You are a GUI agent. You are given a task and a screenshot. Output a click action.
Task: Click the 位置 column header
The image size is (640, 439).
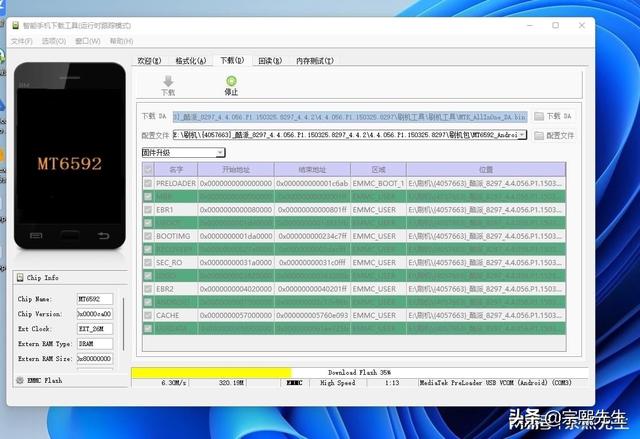pyautogui.click(x=486, y=169)
